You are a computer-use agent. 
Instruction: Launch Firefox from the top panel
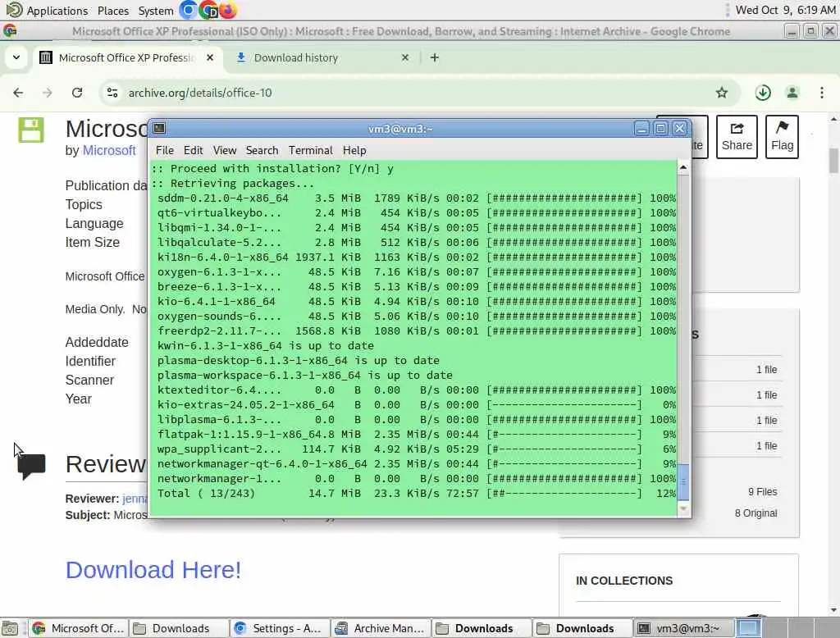(x=227, y=10)
